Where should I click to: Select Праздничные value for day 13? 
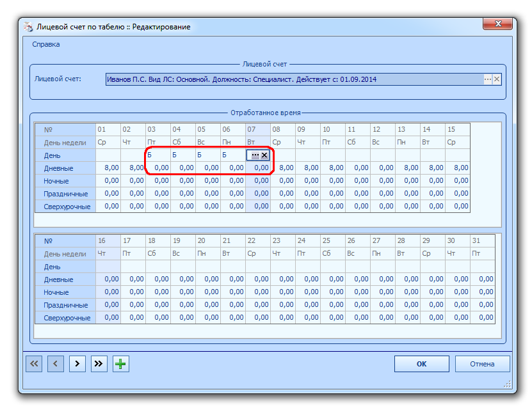[408, 194]
